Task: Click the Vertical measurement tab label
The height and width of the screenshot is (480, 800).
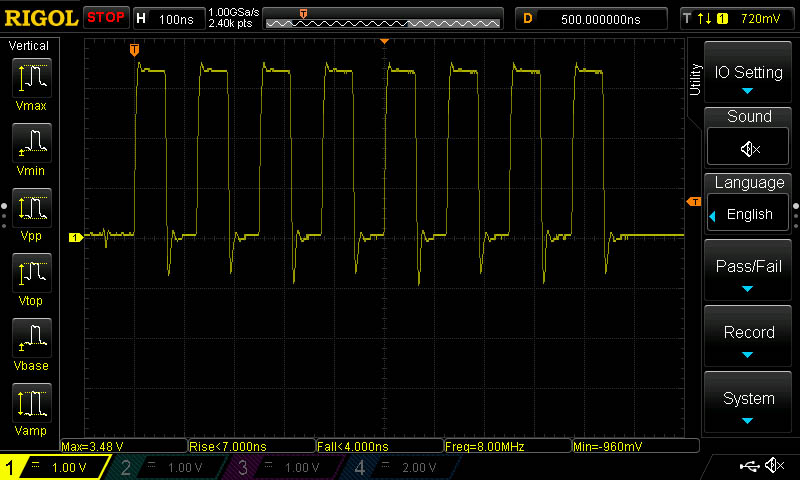Action: click(x=29, y=46)
